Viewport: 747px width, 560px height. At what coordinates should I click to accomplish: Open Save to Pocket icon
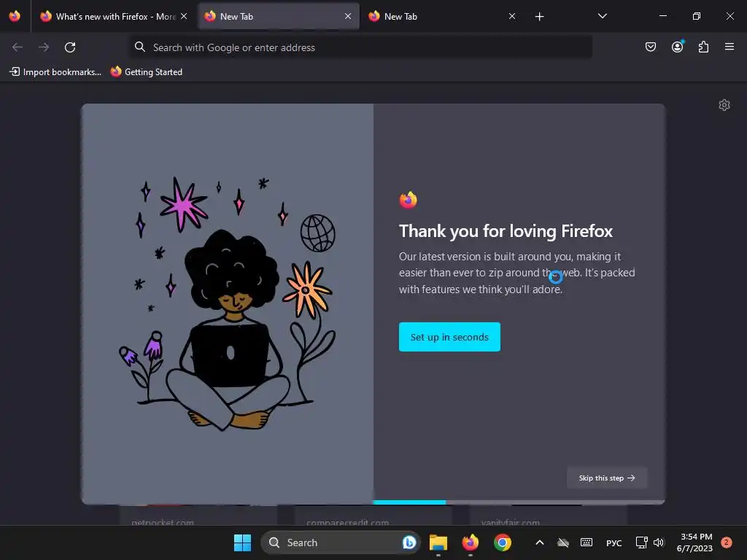650,47
